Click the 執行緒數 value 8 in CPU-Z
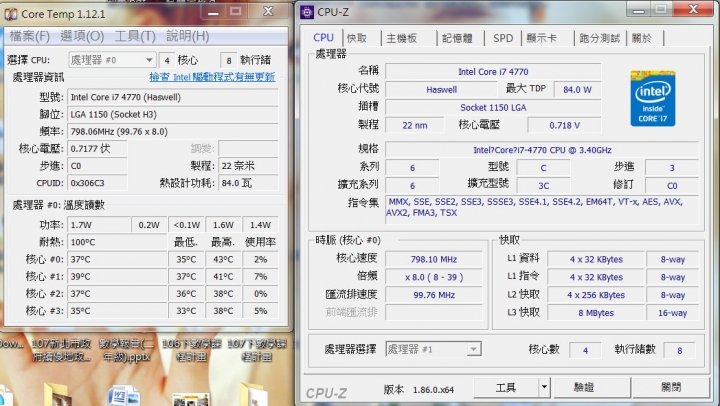 click(680, 350)
